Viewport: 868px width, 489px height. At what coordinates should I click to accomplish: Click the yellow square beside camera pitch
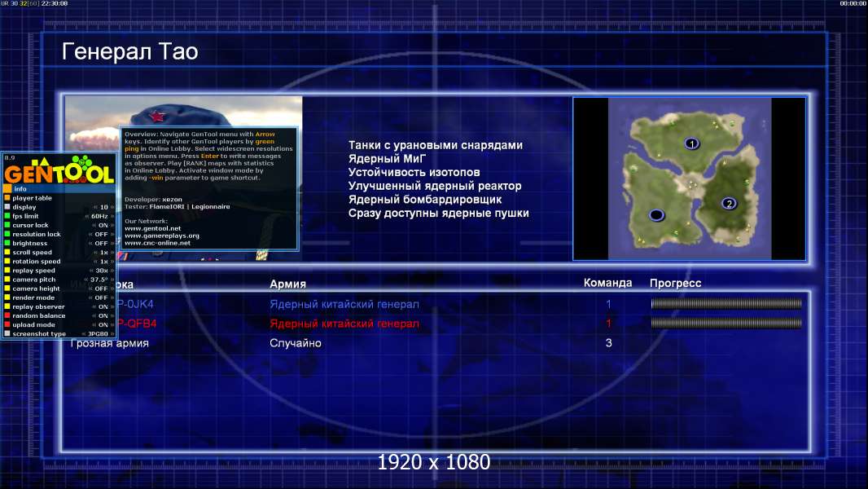coord(7,280)
